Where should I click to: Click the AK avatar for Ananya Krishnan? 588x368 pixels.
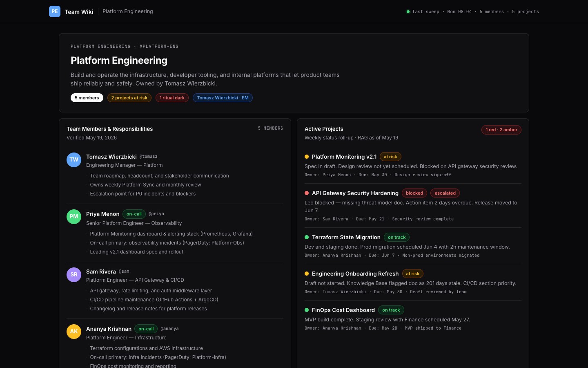74,331
